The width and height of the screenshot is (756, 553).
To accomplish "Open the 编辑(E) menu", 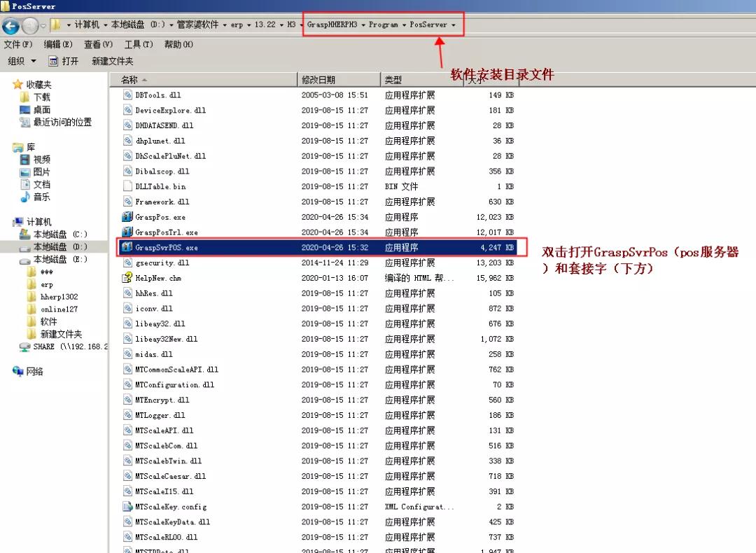I will point(58,44).
